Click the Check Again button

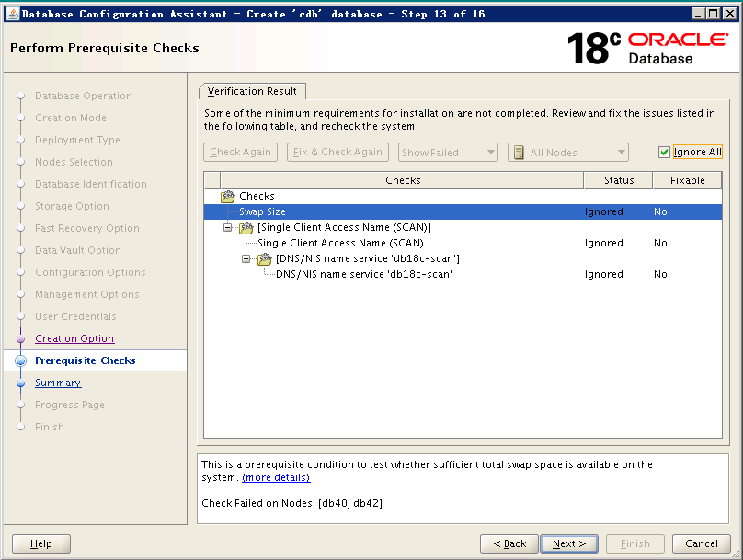coord(240,152)
